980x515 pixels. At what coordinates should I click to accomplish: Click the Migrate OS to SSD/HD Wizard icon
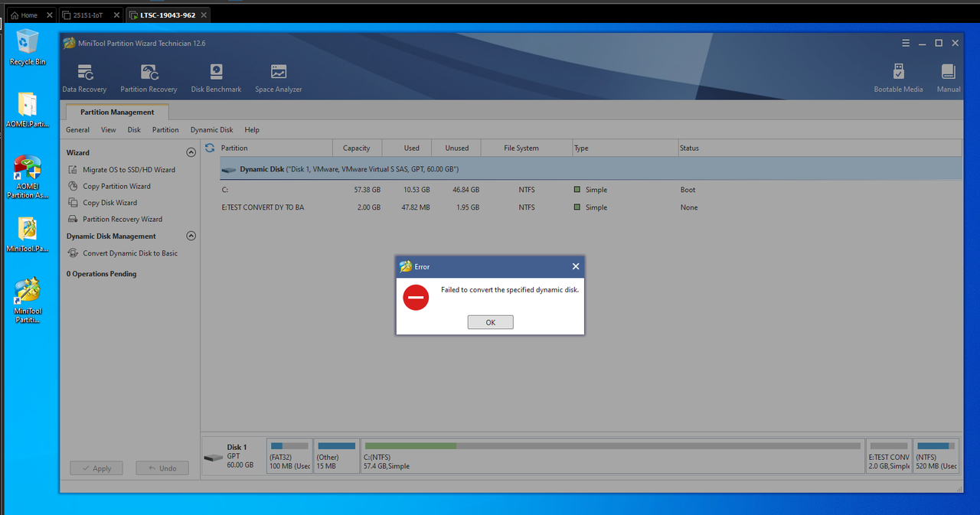click(73, 170)
